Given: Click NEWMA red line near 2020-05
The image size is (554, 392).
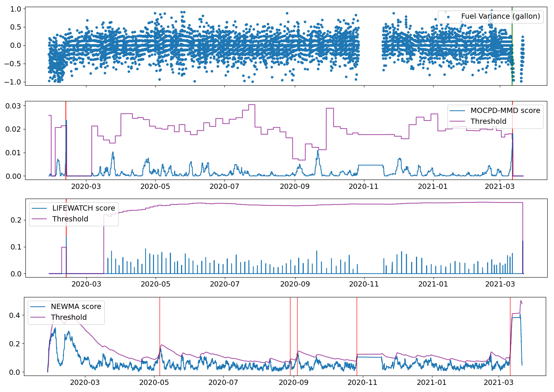Looking at the screenshot, I should 160,336.
